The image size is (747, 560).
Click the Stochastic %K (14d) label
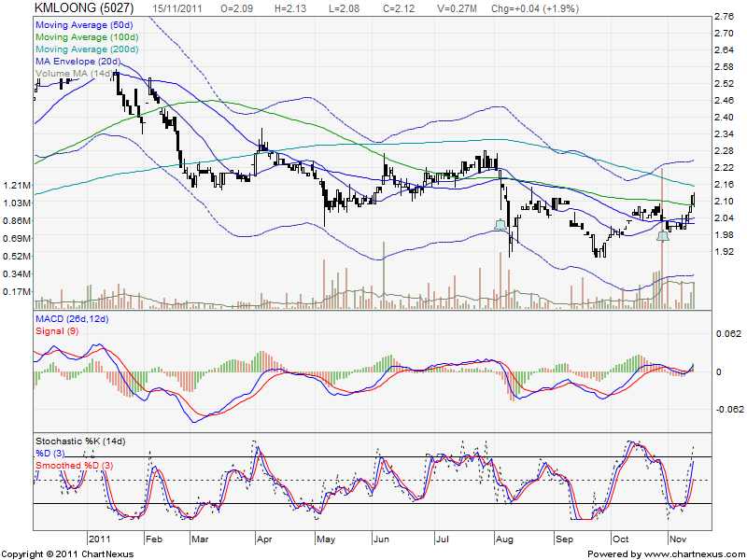pyautogui.click(x=79, y=441)
